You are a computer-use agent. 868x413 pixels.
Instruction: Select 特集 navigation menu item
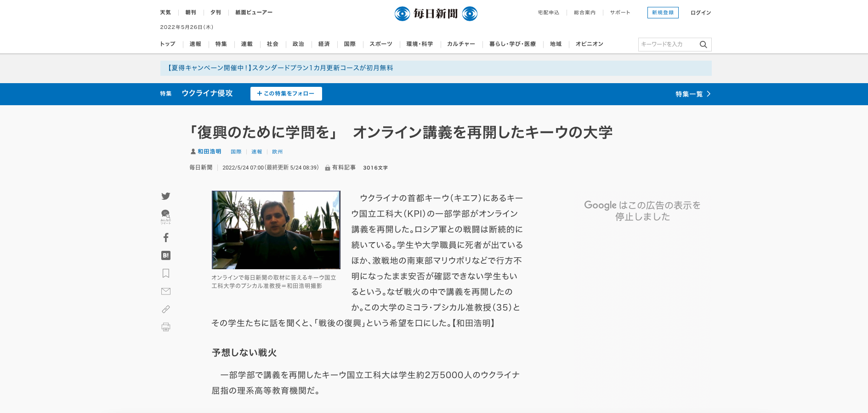click(221, 44)
